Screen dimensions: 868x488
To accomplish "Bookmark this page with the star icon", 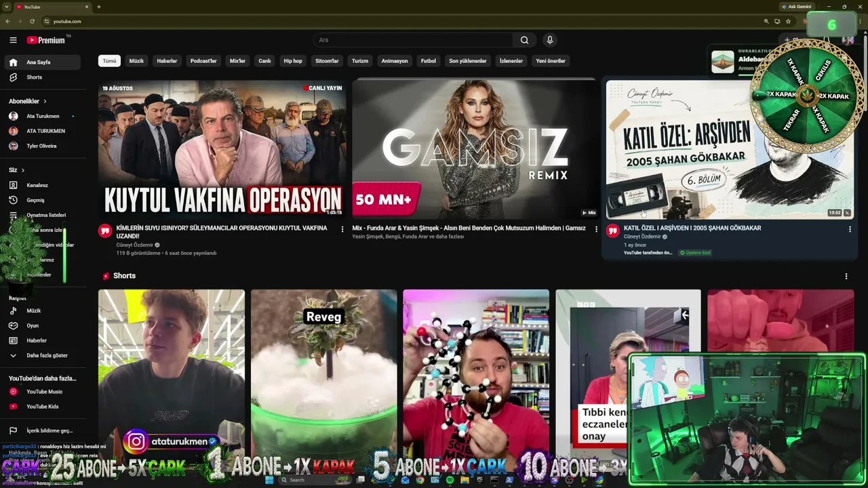I will point(788,21).
